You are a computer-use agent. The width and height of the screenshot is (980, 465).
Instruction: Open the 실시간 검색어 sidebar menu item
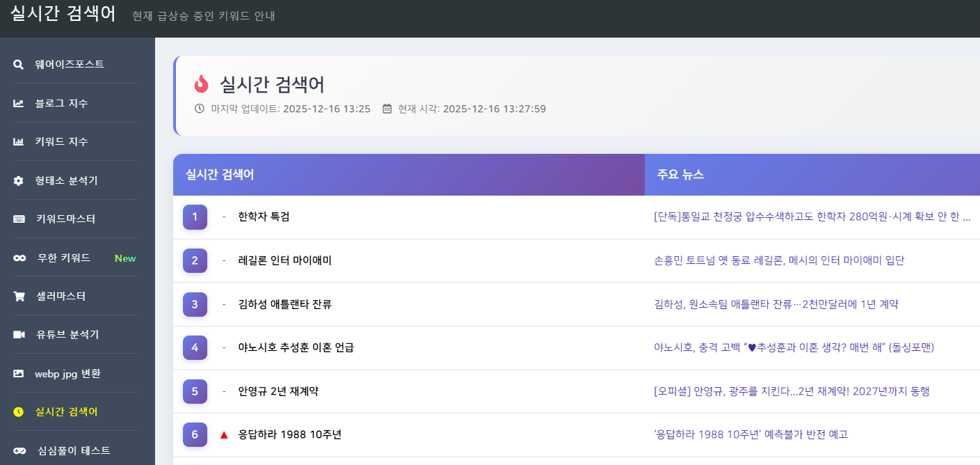pos(65,411)
